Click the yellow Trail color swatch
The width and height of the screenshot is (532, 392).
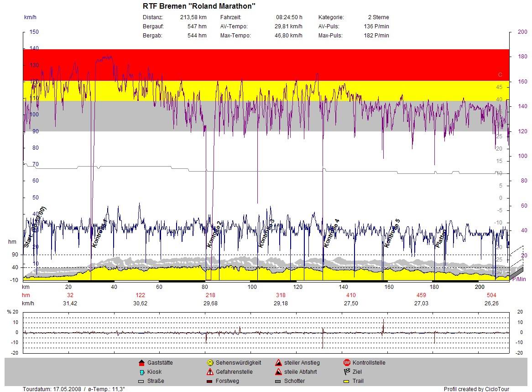346,381
